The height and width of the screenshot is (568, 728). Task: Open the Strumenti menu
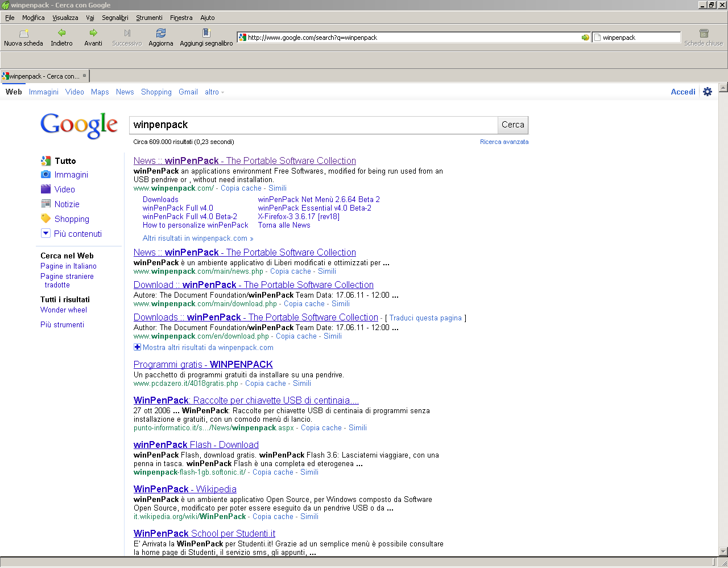(x=149, y=18)
